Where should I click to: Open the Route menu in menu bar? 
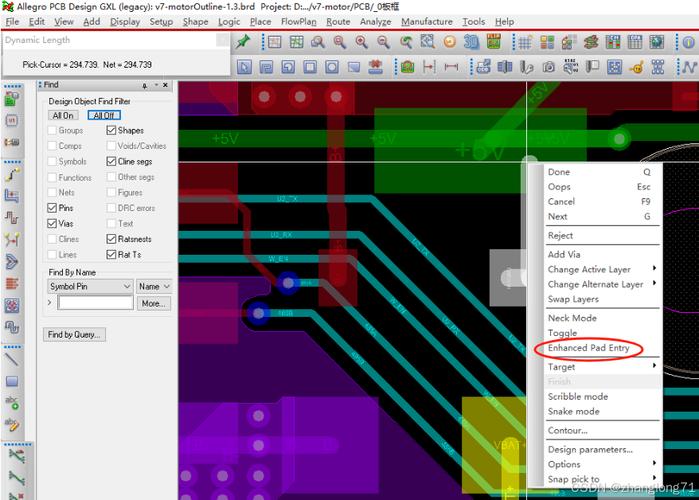(x=338, y=21)
